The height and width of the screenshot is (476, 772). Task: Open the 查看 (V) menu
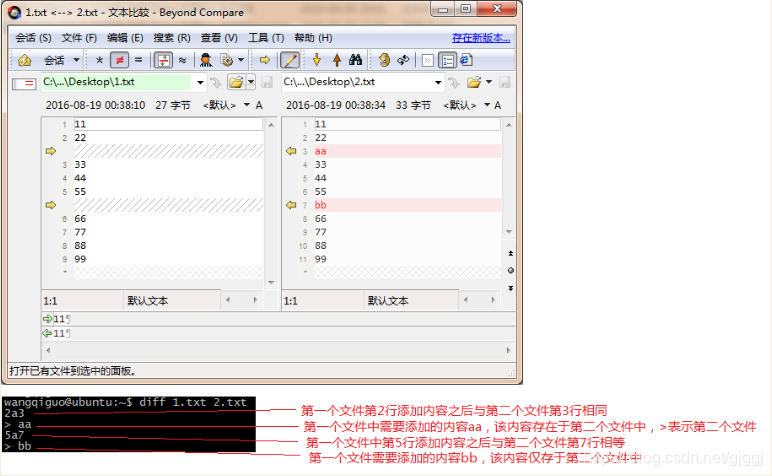219,38
